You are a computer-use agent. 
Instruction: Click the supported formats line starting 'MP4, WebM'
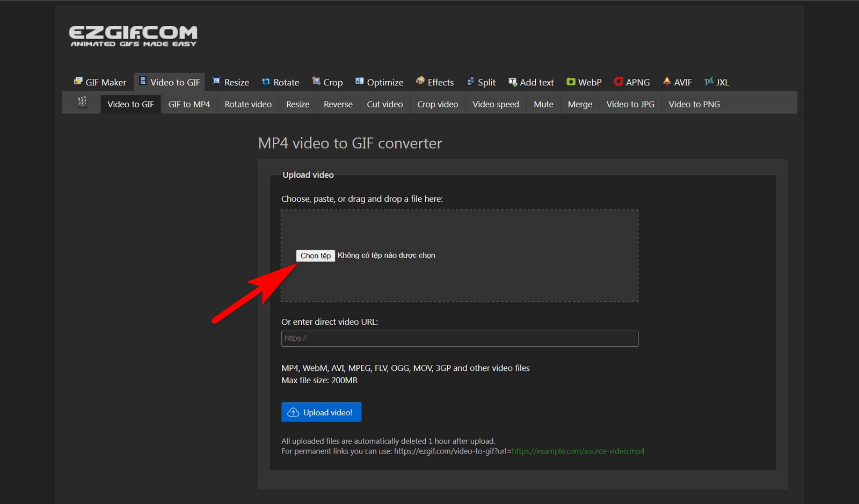click(x=406, y=368)
